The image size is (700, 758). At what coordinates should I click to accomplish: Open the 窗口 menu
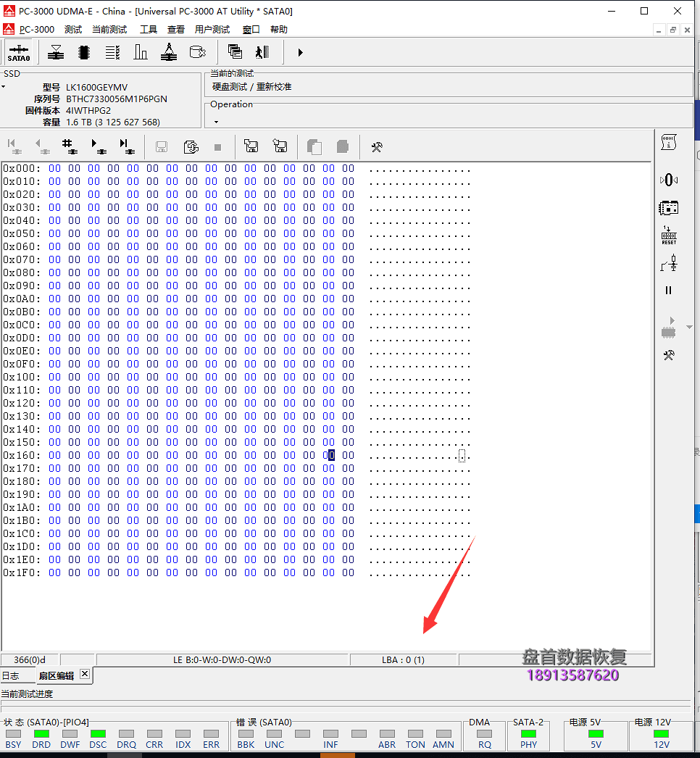point(251,30)
